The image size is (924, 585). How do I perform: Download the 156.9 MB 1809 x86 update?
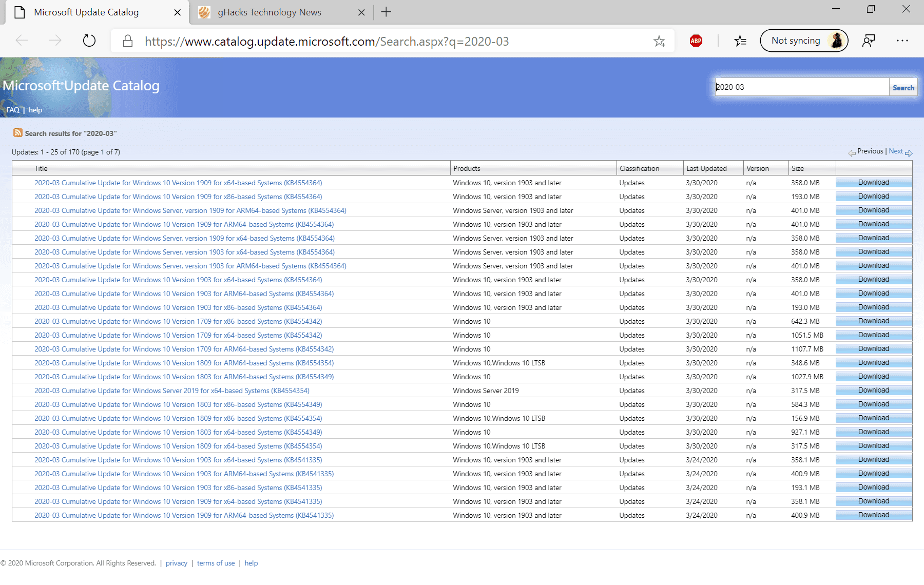[x=874, y=418]
